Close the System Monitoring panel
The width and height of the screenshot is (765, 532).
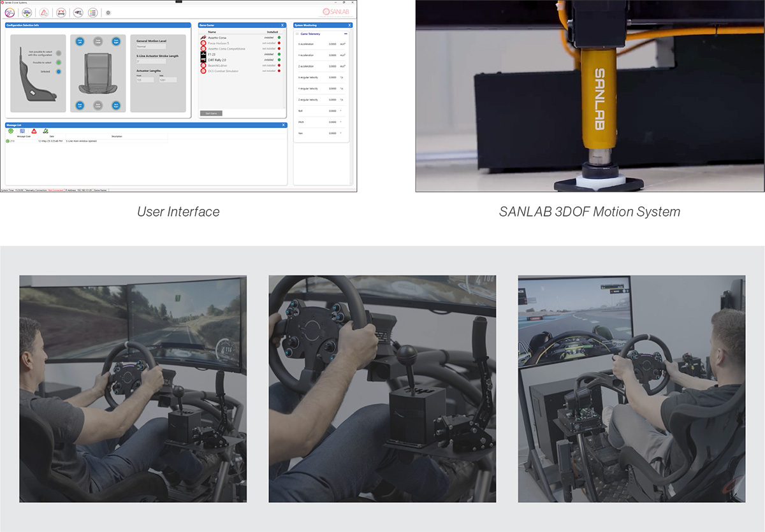(x=349, y=25)
